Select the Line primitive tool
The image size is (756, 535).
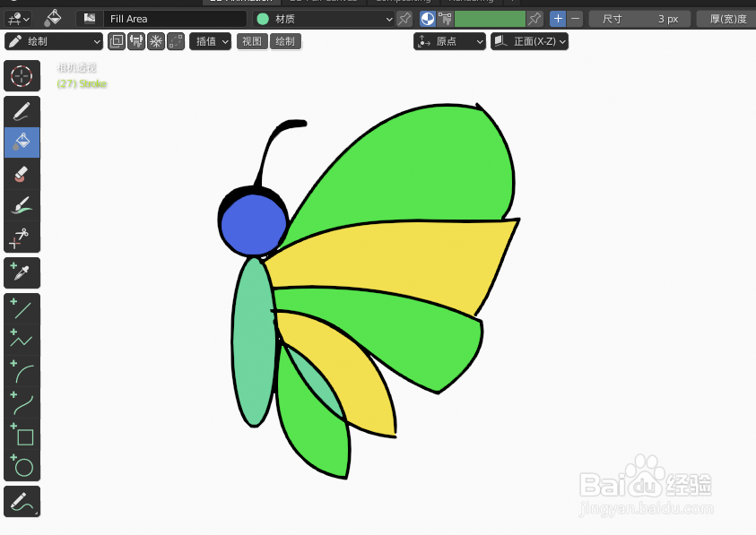point(22,308)
